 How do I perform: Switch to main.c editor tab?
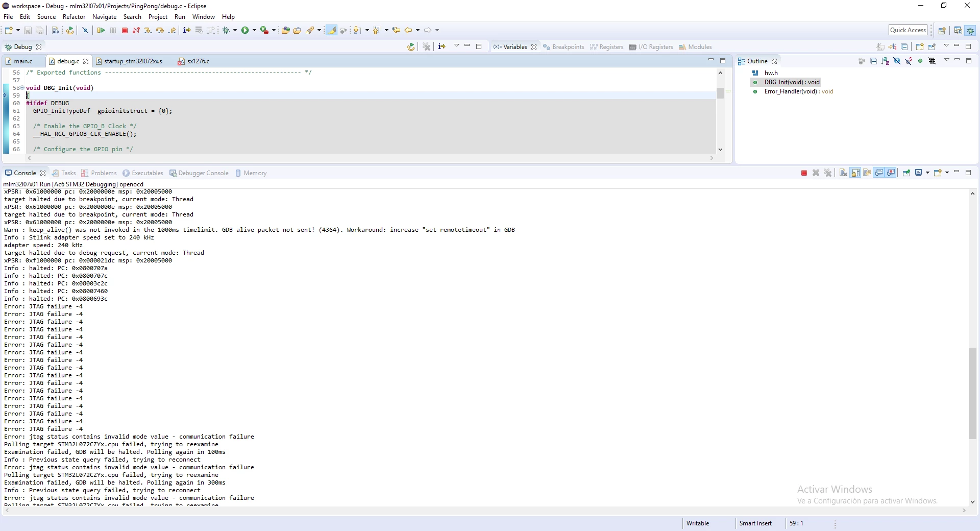pos(23,61)
